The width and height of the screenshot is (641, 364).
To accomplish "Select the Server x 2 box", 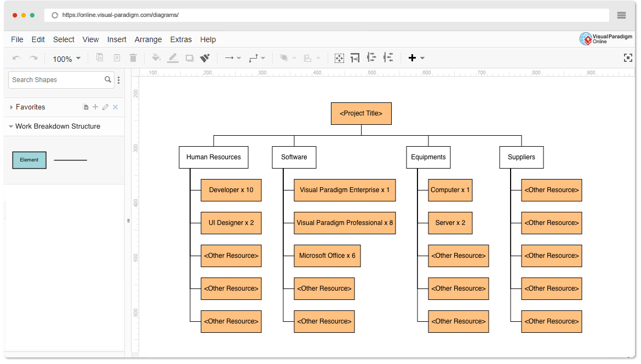I will point(450,223).
